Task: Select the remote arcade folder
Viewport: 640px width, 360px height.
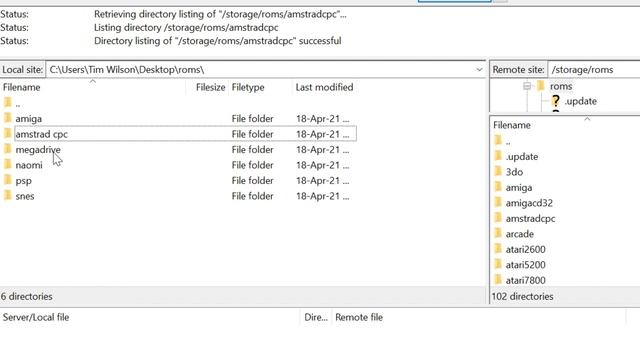Action: tap(520, 234)
